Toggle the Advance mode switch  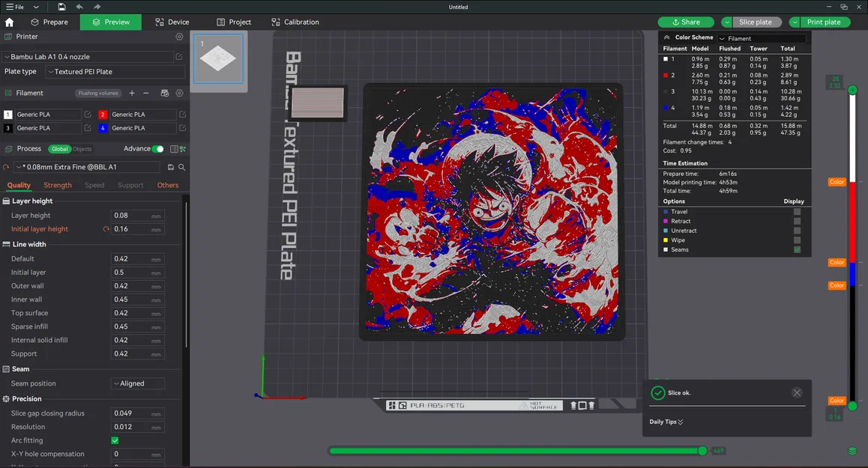point(157,149)
